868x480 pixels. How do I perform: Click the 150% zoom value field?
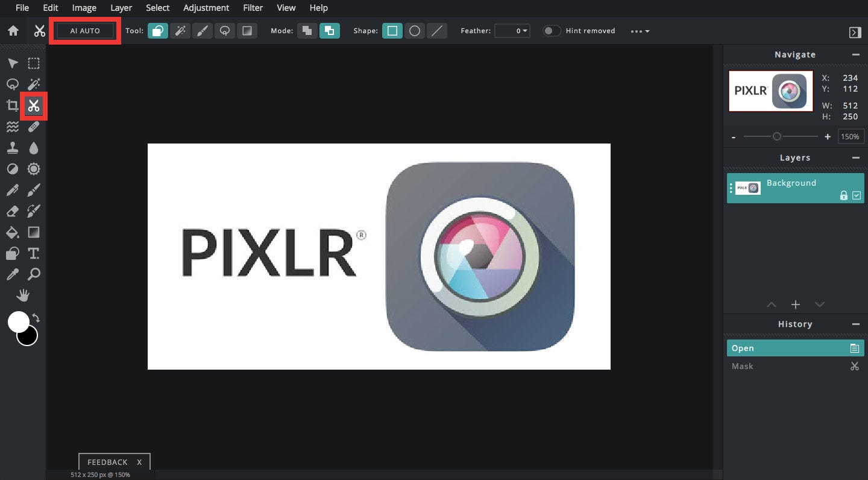pyautogui.click(x=851, y=137)
